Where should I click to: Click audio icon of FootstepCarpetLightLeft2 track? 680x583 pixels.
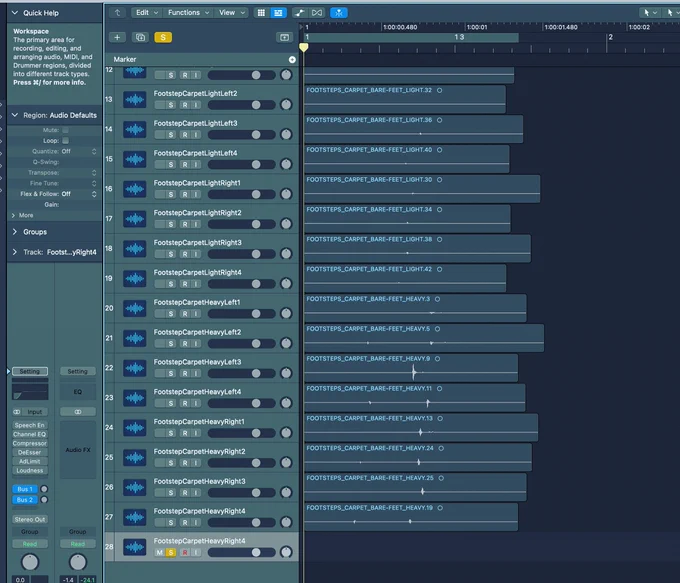point(134,99)
